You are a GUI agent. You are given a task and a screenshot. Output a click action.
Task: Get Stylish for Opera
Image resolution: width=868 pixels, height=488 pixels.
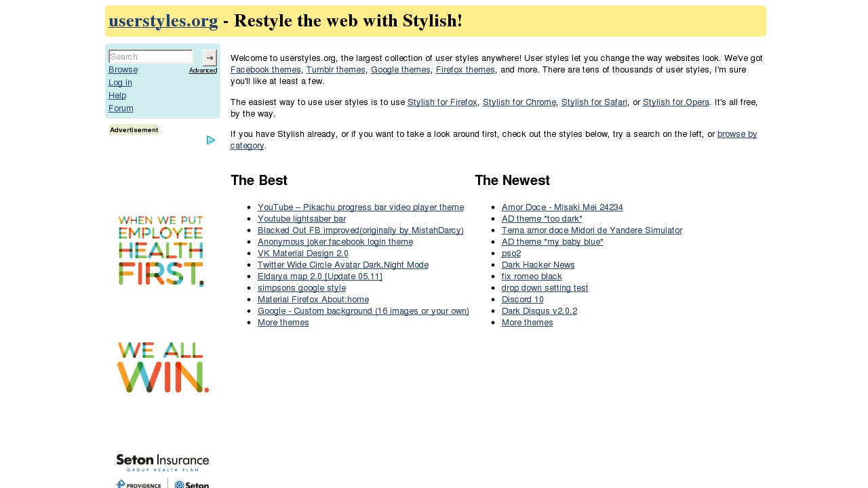coord(676,102)
